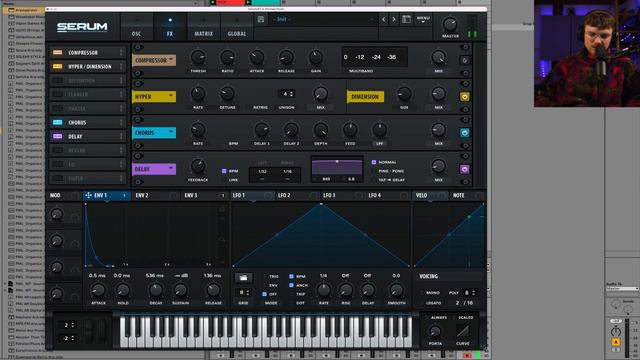Open the HYPER module dropdown

tap(154, 97)
